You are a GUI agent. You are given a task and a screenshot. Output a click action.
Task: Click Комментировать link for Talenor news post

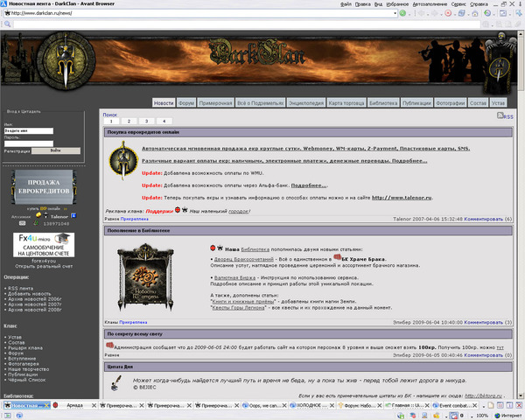(x=483, y=219)
